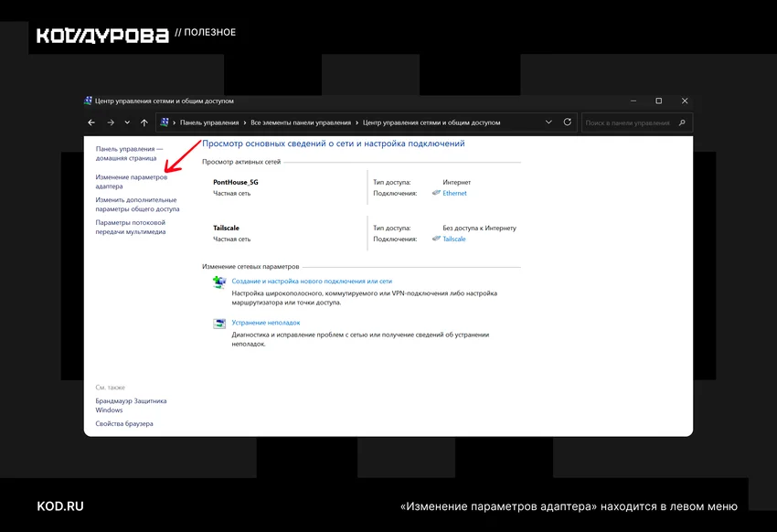Image resolution: width=777 pixels, height=532 pixels.
Task: Select the PontHouse_5G network name
Action: click(235, 182)
